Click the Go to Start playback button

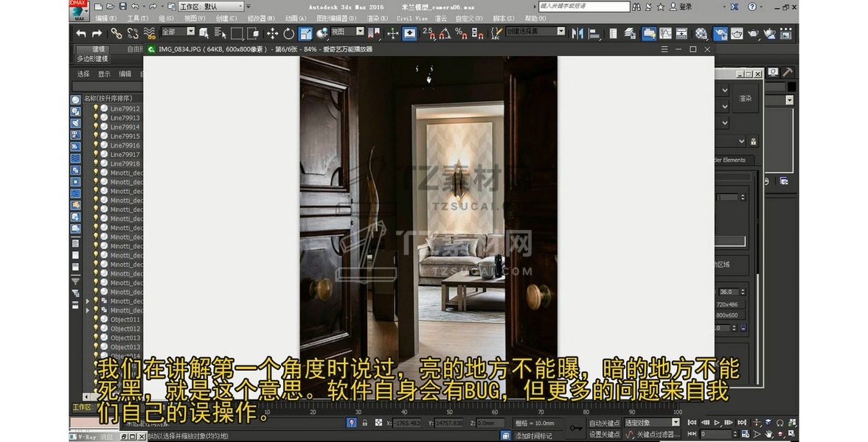tap(692, 423)
